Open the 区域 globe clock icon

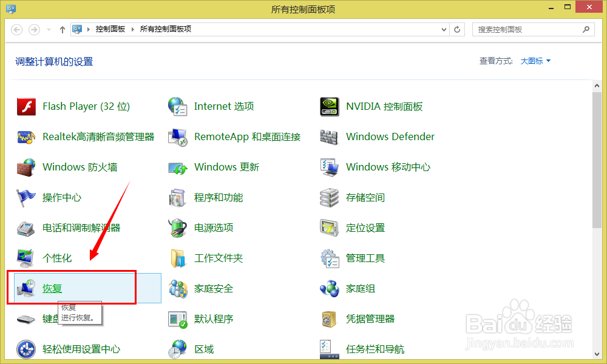[178, 349]
